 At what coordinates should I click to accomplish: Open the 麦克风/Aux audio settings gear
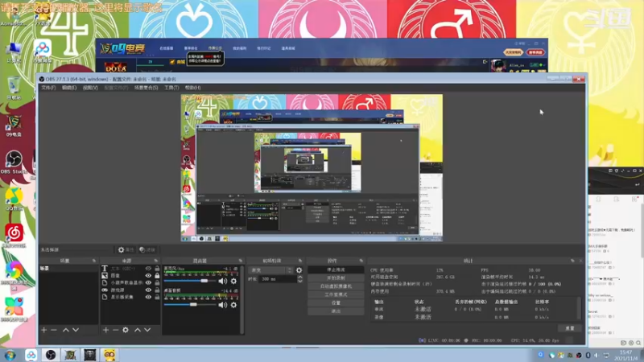[233, 281]
